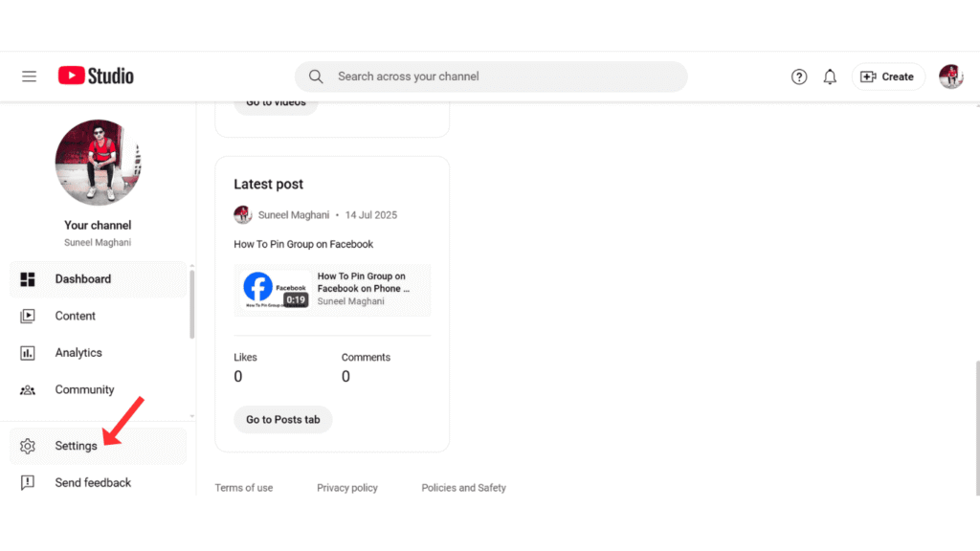Click the Go to Posts tab button

[x=282, y=419]
